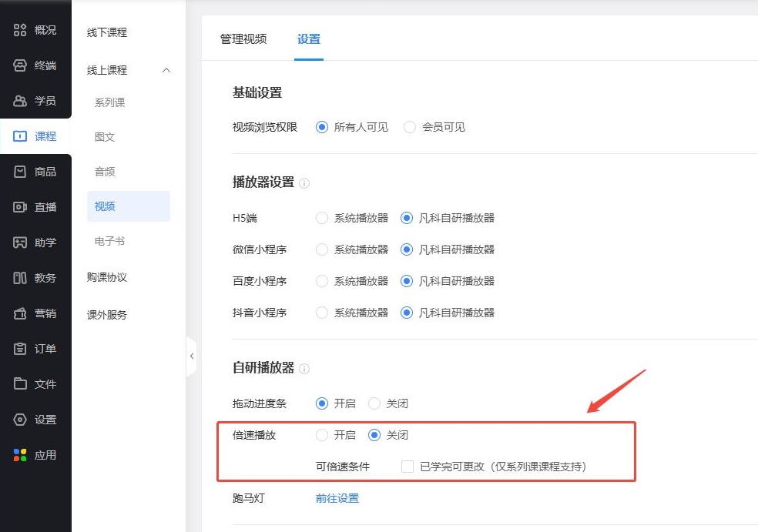Check the 已学完可更改 checkbox

(408, 467)
